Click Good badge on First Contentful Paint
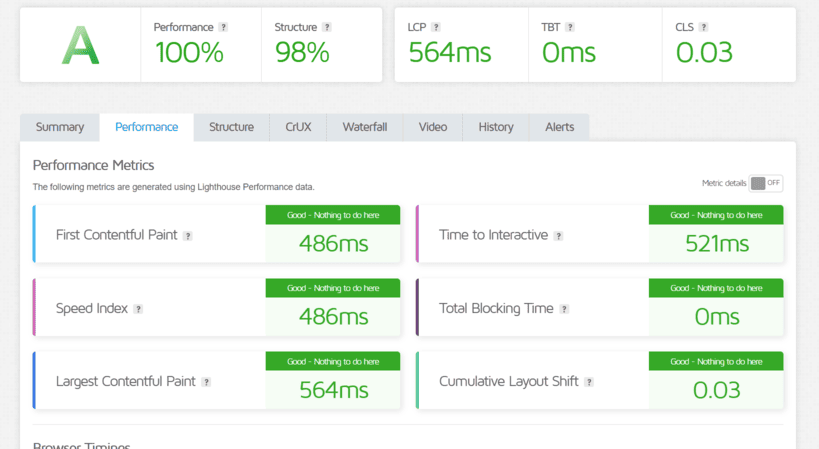The width and height of the screenshot is (819, 449). (x=333, y=215)
